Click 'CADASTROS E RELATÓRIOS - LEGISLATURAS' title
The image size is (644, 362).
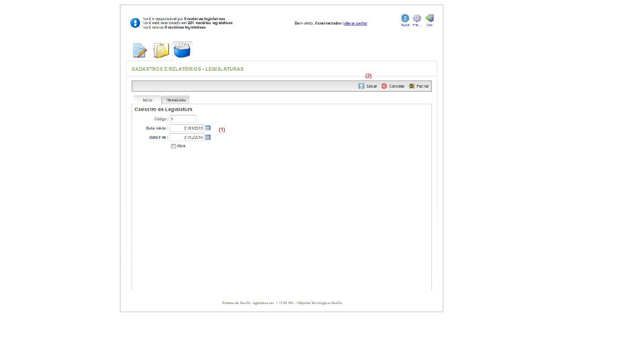click(x=188, y=69)
